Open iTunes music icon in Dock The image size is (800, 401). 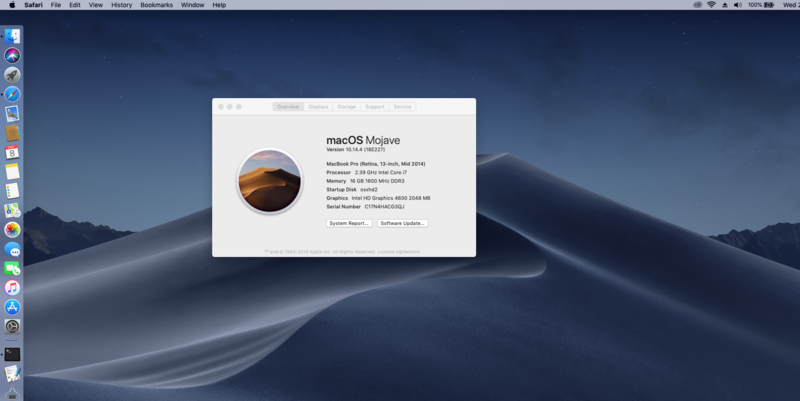(12, 288)
